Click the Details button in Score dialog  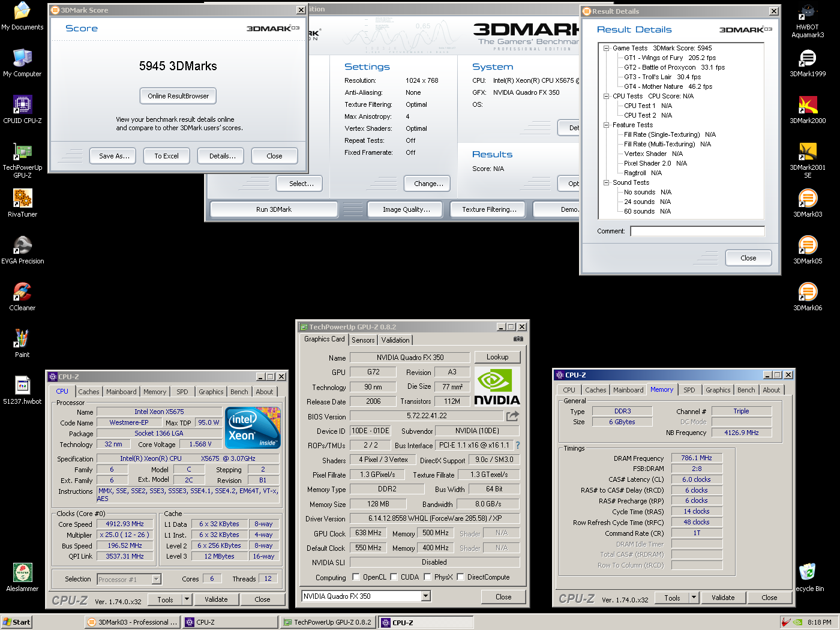222,156
